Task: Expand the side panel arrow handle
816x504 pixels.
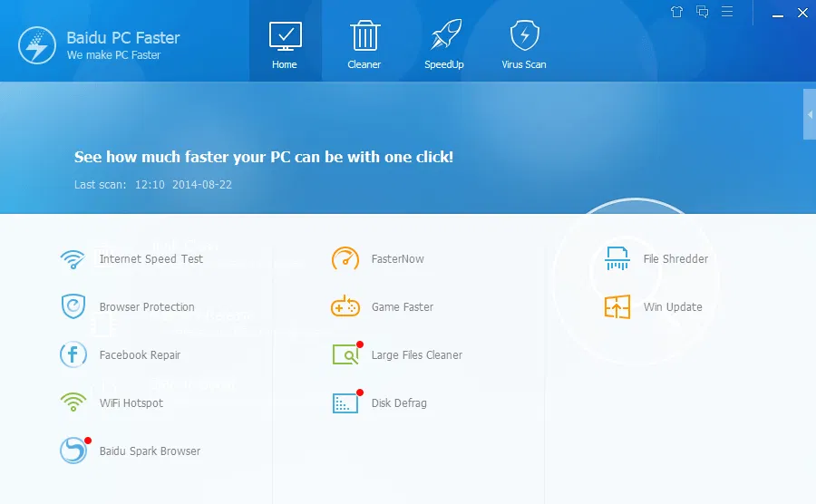Action: (810, 114)
